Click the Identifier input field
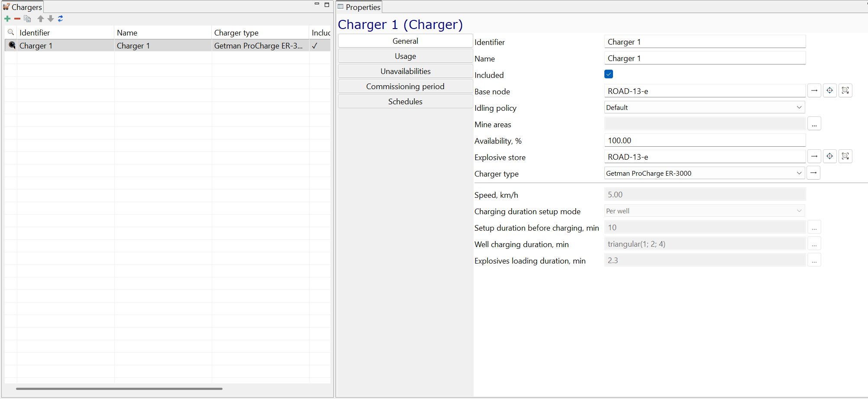This screenshot has height=399, width=868. point(705,42)
